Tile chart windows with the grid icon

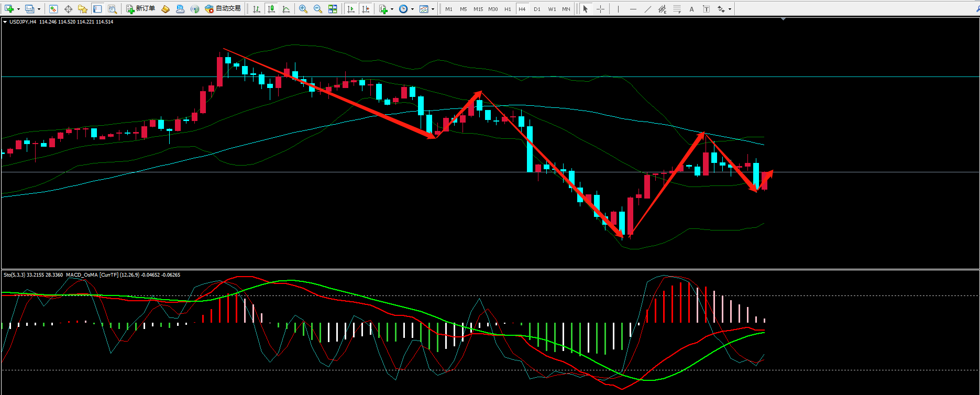point(333,9)
